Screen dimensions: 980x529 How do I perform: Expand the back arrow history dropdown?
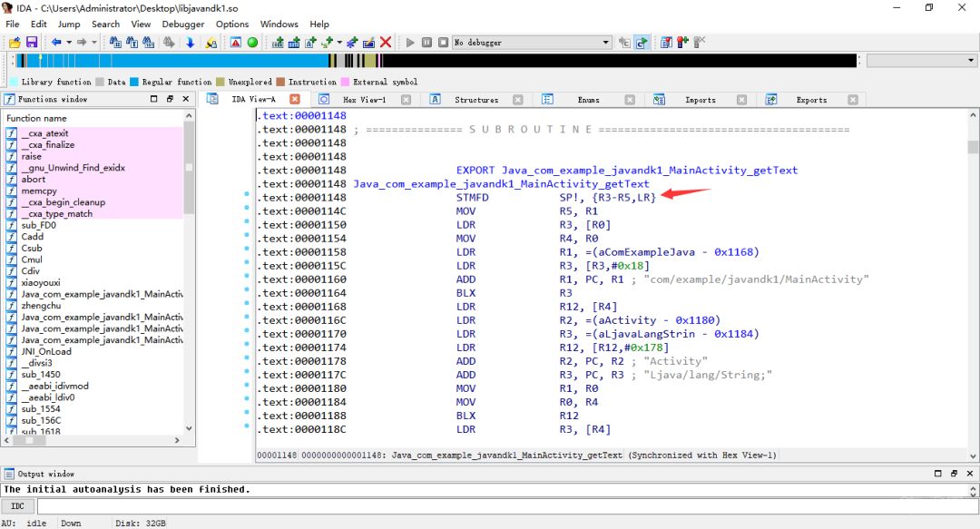[x=69, y=43]
